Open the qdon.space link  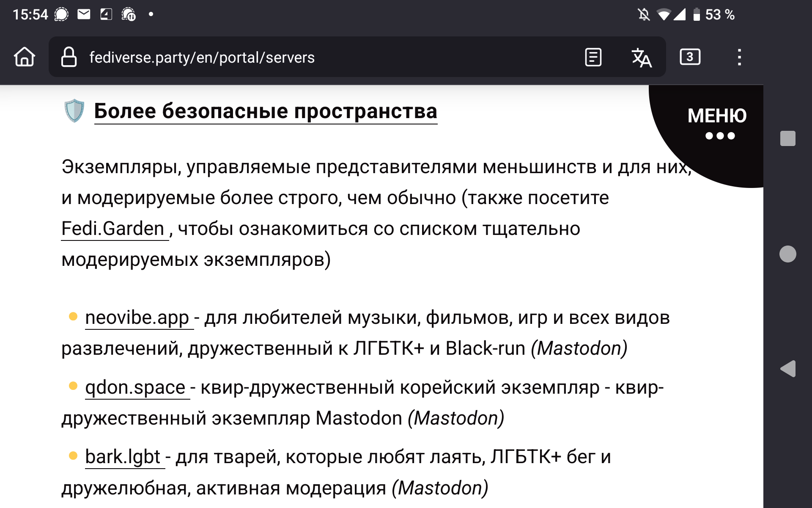pyautogui.click(x=135, y=387)
